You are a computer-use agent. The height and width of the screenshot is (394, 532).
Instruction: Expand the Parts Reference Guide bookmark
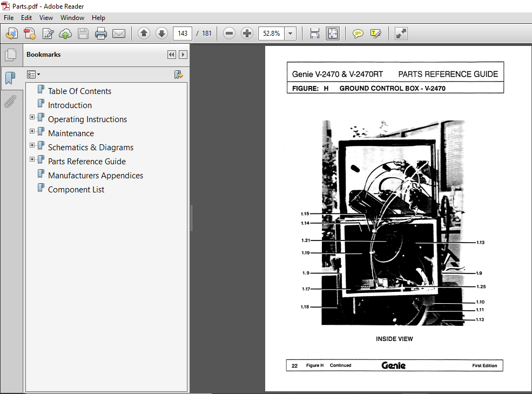(32, 159)
